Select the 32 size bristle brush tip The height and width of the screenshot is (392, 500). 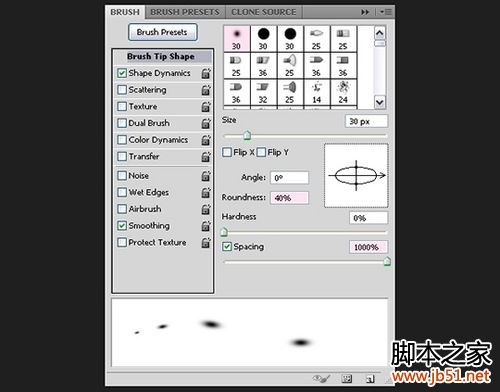(x=263, y=92)
